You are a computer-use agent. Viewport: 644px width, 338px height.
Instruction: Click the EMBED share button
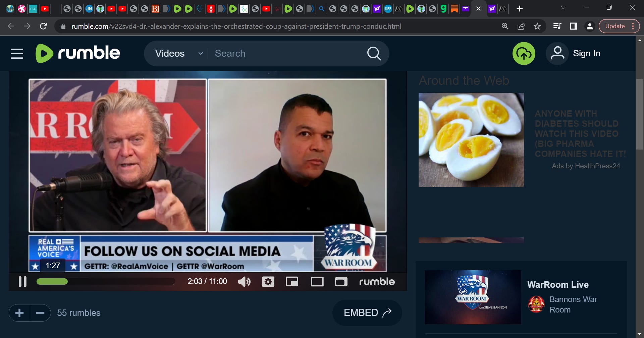[367, 313]
